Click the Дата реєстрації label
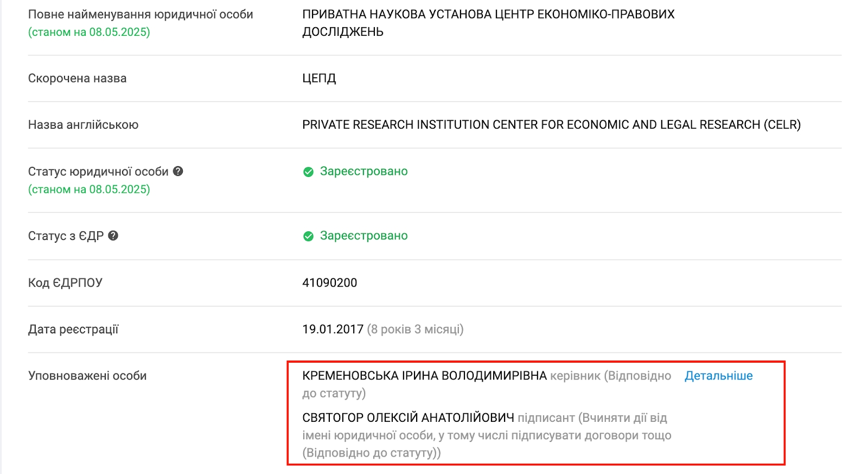The image size is (868, 474). [x=73, y=330]
